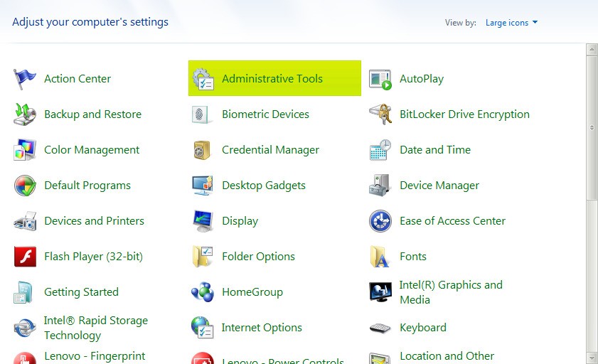Screen dimensions: 598x364
Task: Open Intel Rapid Storage Technology link
Action: point(95,328)
